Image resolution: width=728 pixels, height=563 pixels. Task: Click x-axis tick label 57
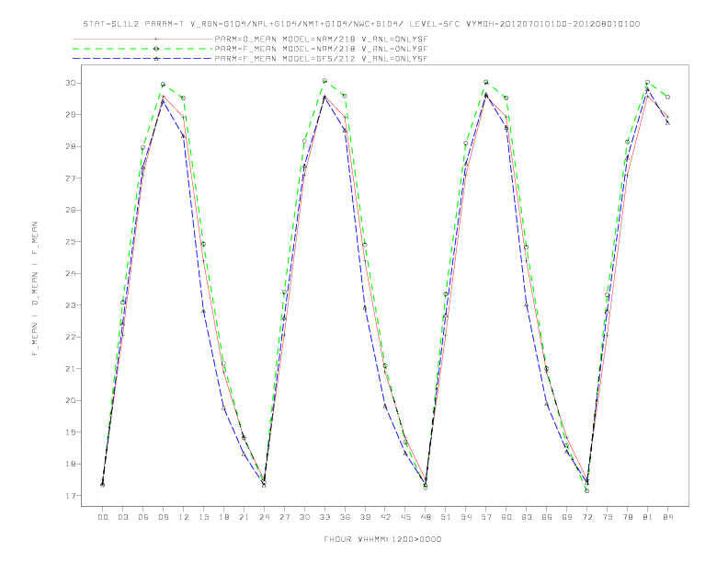[486, 517]
